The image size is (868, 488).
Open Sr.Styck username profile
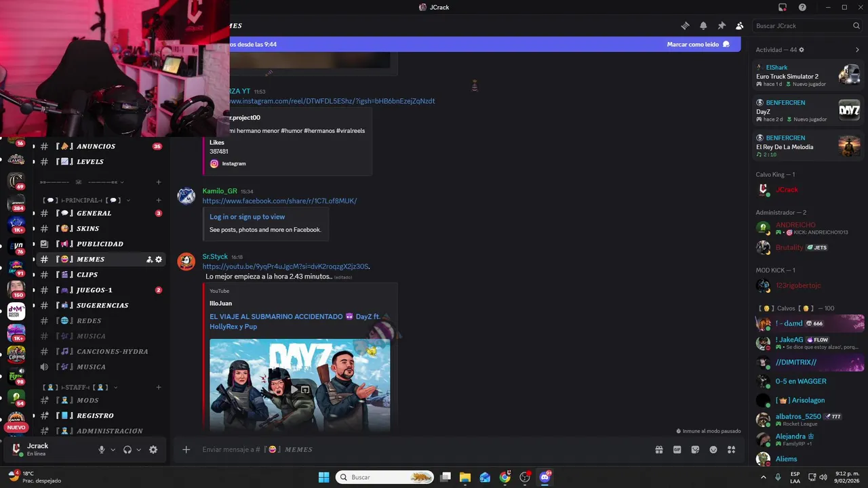tap(215, 257)
